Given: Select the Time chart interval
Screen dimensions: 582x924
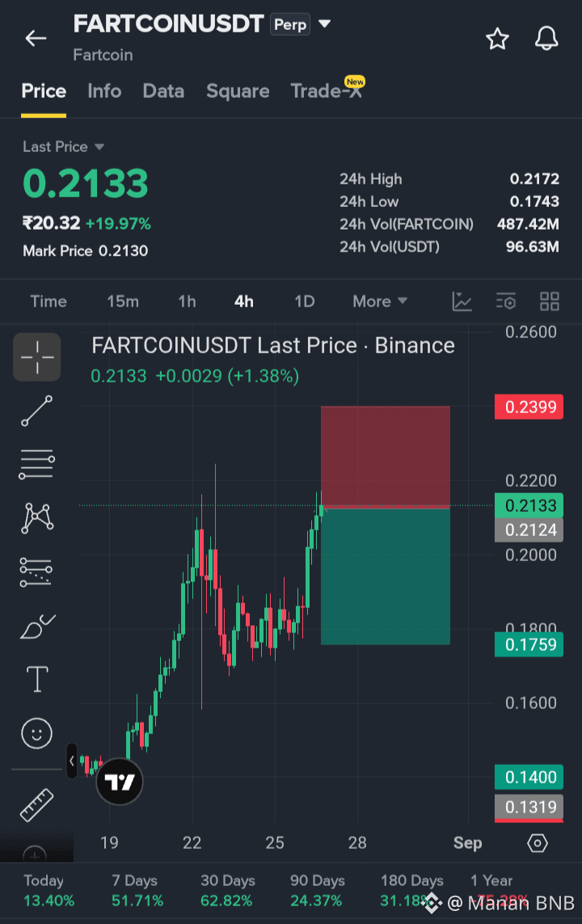Looking at the screenshot, I should click(x=48, y=302).
